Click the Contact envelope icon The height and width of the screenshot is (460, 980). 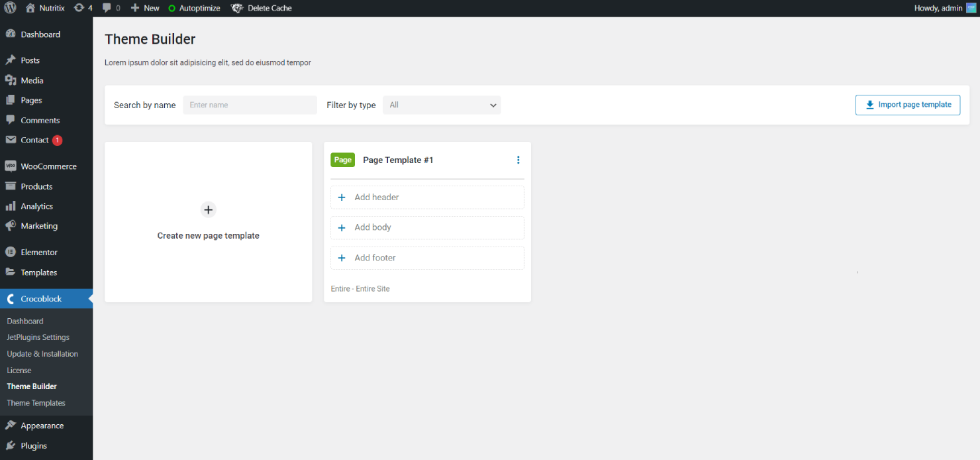(x=11, y=140)
